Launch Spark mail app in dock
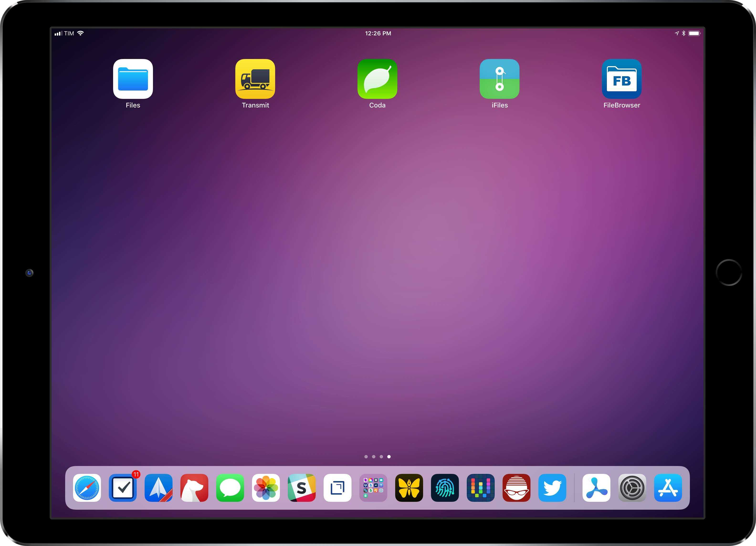Image resolution: width=756 pixels, height=546 pixels. [158, 488]
